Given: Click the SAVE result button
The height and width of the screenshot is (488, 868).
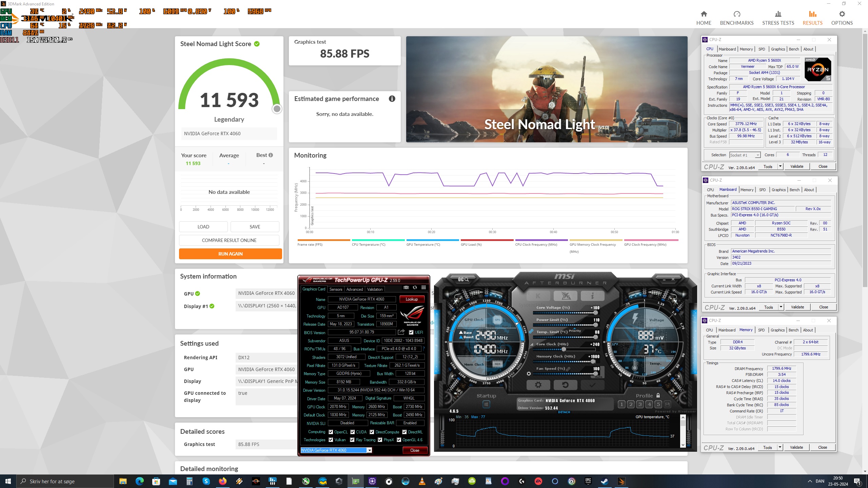Looking at the screenshot, I should (x=255, y=227).
